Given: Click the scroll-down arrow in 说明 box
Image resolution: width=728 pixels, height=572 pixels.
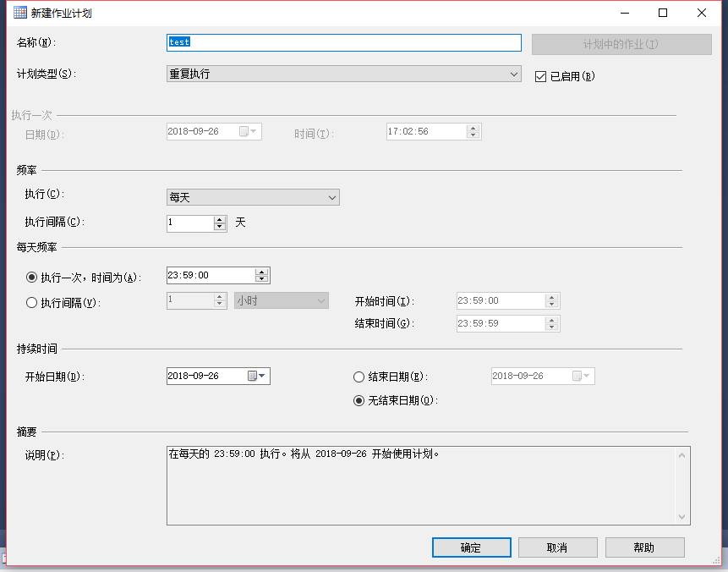Looking at the screenshot, I should pos(682,517).
